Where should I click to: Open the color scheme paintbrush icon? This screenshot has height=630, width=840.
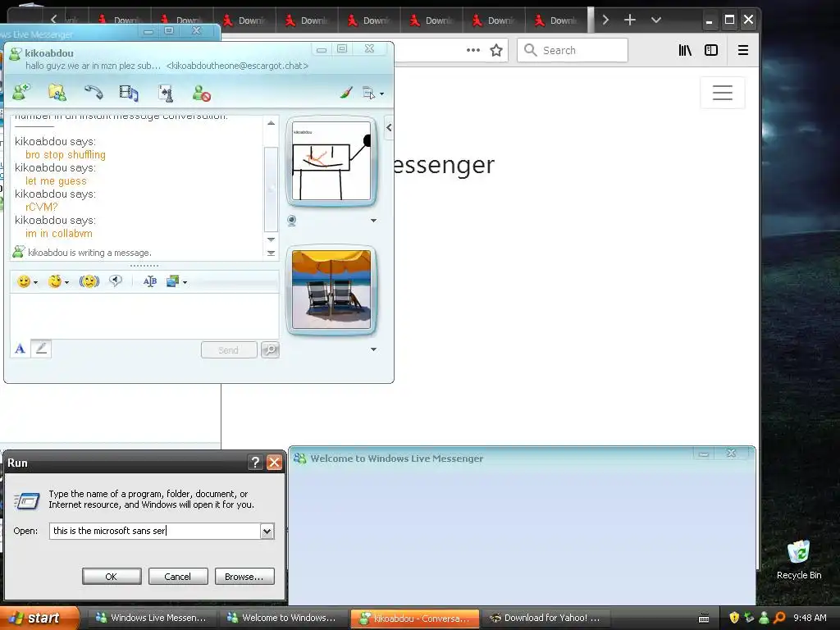coord(346,93)
